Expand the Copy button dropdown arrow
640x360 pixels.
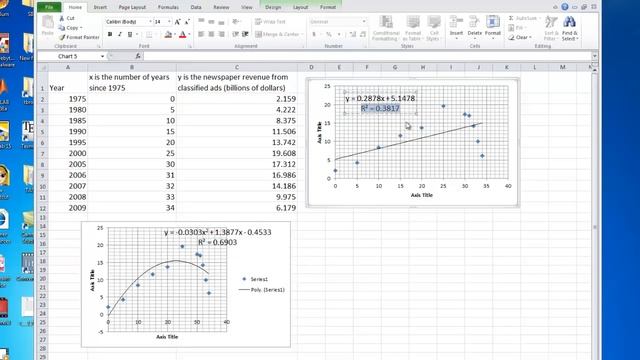click(x=81, y=28)
